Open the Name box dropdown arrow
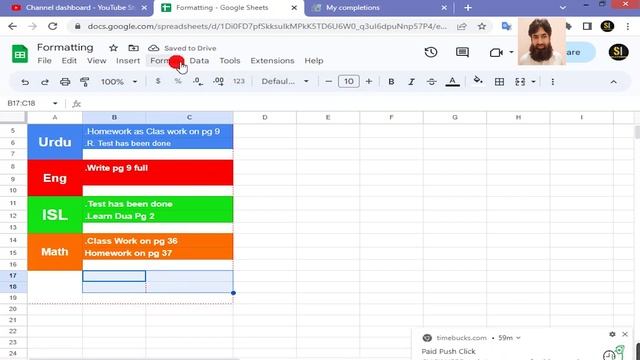 [55, 103]
